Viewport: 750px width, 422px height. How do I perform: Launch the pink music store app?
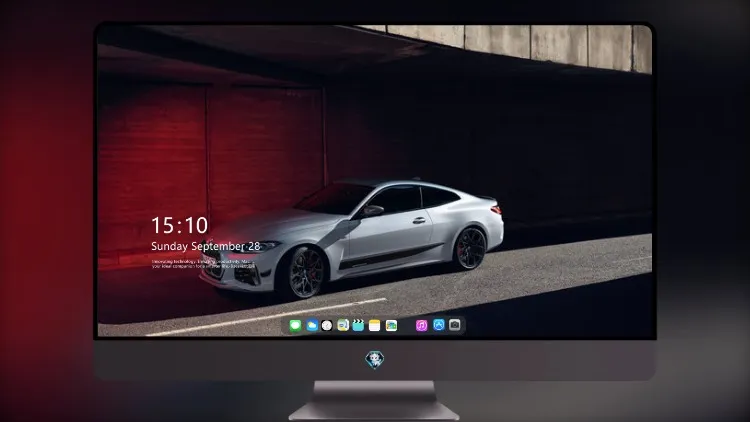[x=421, y=326]
